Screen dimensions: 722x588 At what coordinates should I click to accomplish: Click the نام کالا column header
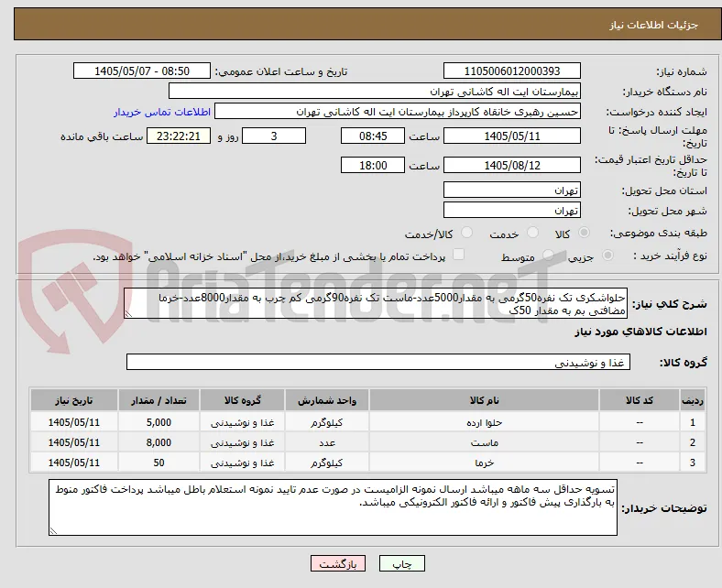click(x=484, y=400)
